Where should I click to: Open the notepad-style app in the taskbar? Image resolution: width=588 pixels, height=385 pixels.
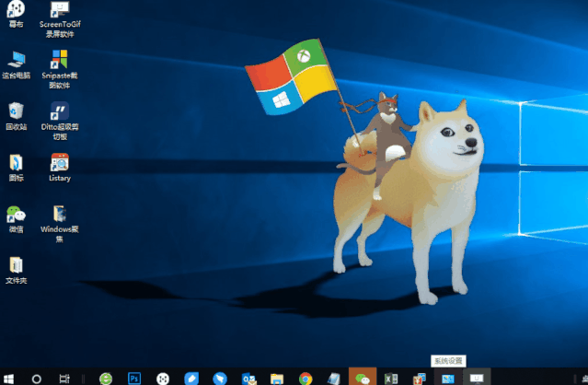coord(334,379)
